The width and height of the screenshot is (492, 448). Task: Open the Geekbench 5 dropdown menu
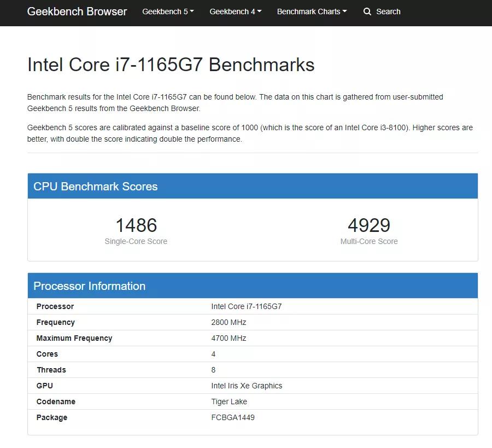pyautogui.click(x=168, y=11)
